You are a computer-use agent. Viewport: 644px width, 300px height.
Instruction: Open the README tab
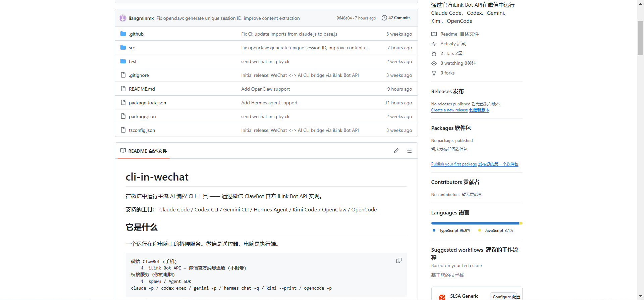(144, 151)
